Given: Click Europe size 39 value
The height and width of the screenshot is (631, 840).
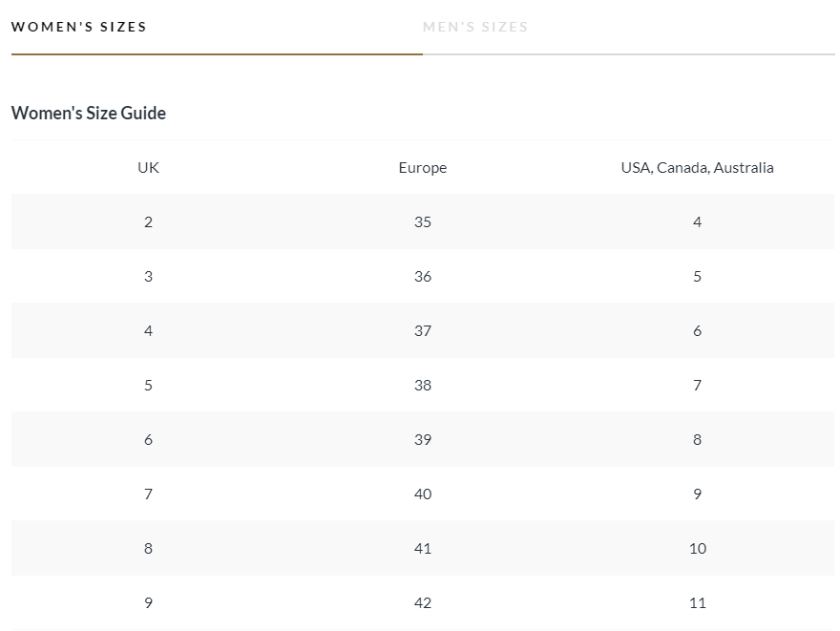Looking at the screenshot, I should pyautogui.click(x=423, y=440).
